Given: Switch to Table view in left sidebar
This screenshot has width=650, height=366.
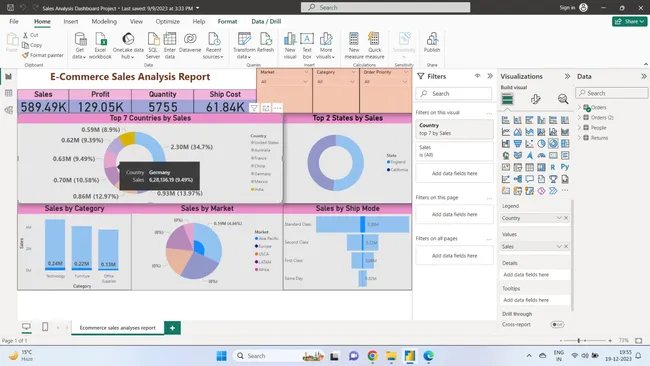Looking at the screenshot, I should 8,93.
